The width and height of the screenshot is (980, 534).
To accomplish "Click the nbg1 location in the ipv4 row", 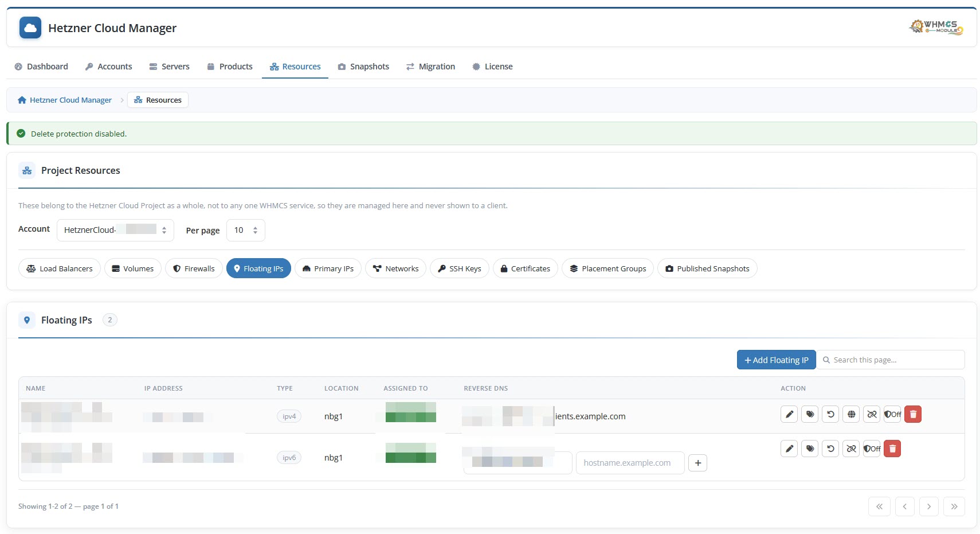I will 334,416.
